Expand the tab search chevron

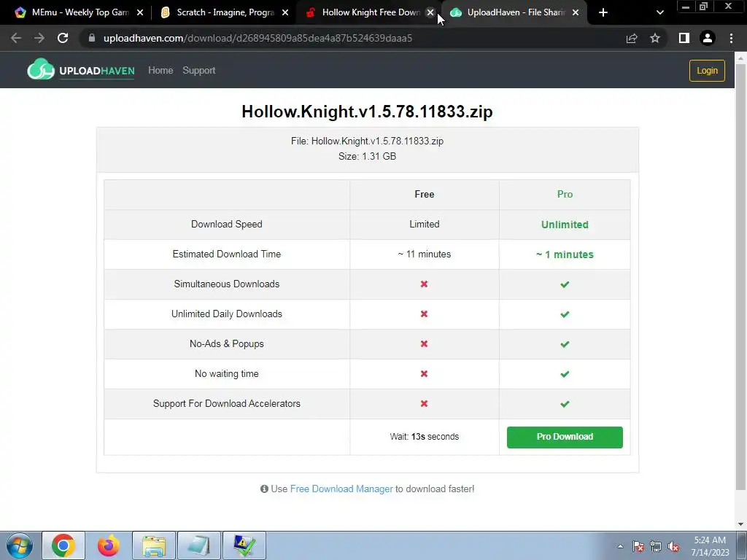(659, 12)
